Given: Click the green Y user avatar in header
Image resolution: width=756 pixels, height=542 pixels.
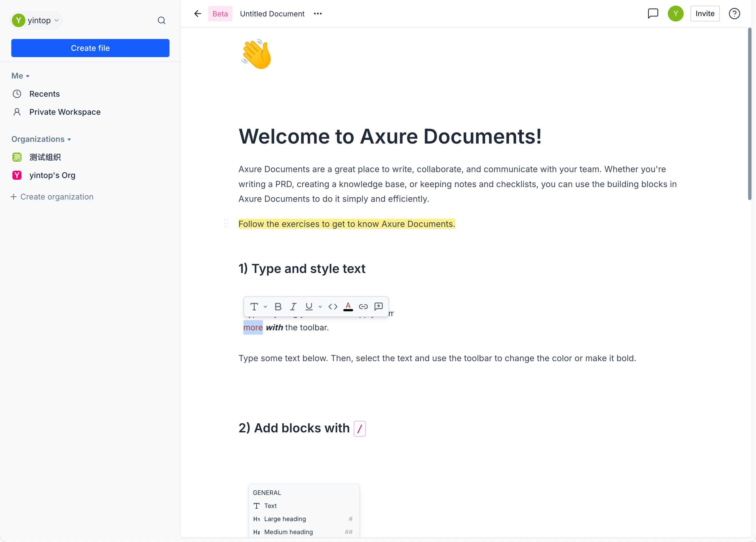Looking at the screenshot, I should pos(675,14).
